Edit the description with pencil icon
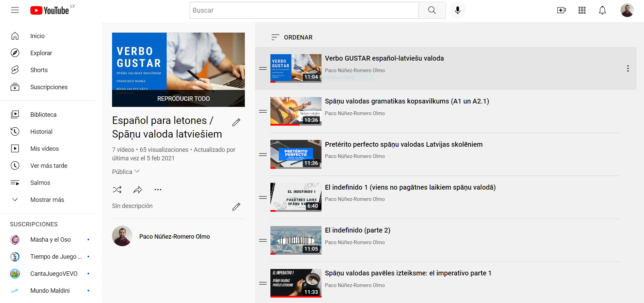The height and width of the screenshot is (303, 644). point(236,207)
